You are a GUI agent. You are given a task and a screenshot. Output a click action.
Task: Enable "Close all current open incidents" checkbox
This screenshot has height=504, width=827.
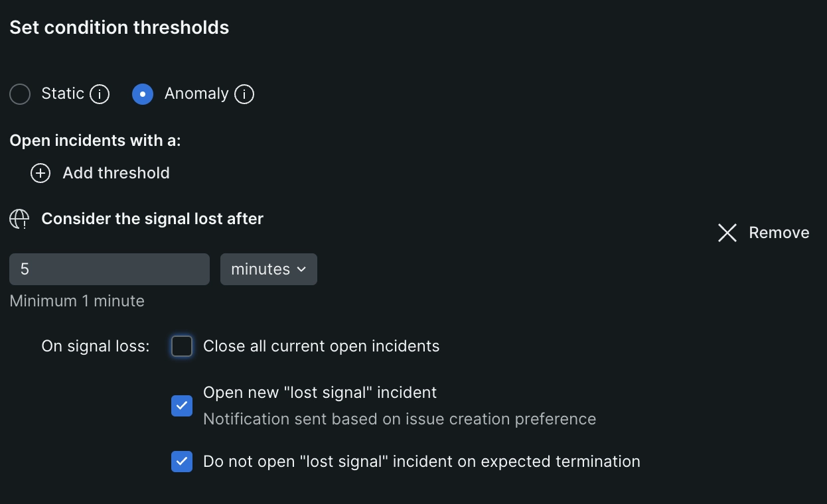click(x=182, y=346)
